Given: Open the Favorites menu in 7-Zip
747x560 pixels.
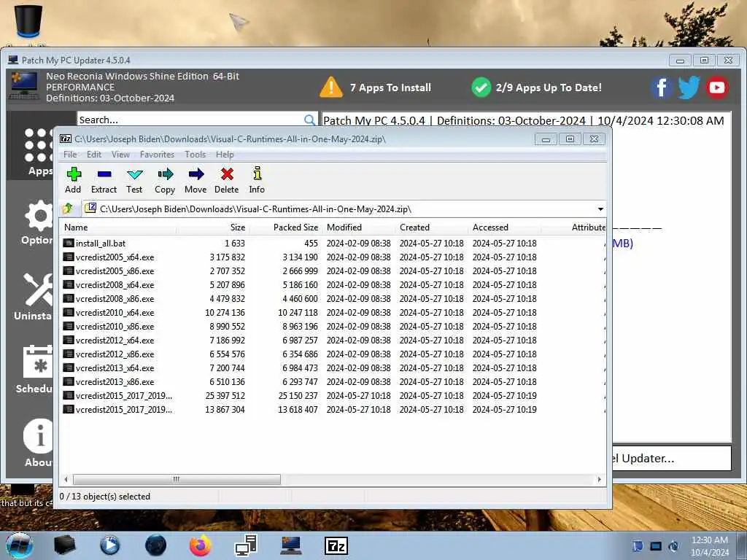Looking at the screenshot, I should (x=158, y=155).
